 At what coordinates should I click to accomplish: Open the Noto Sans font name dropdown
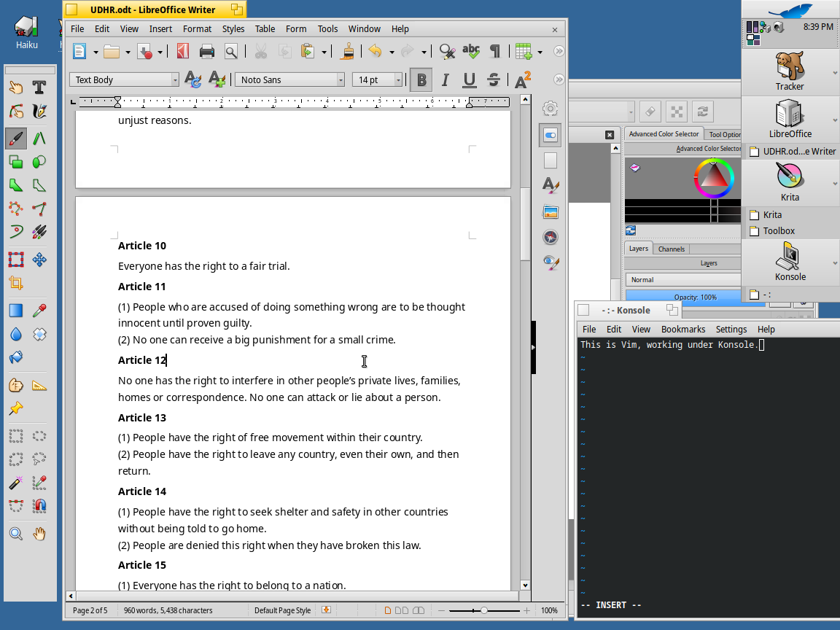point(341,79)
